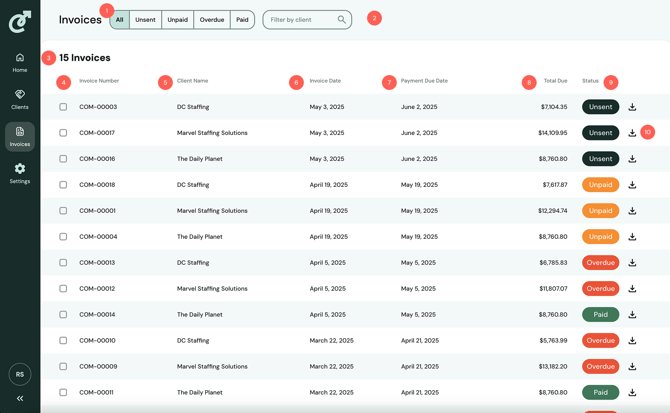Open Settings gear in sidebar
The height and width of the screenshot is (413, 670).
(20, 173)
